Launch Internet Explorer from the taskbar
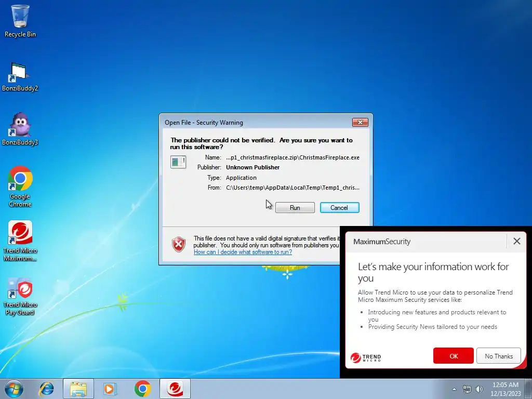This screenshot has height=399, width=532. click(46, 389)
